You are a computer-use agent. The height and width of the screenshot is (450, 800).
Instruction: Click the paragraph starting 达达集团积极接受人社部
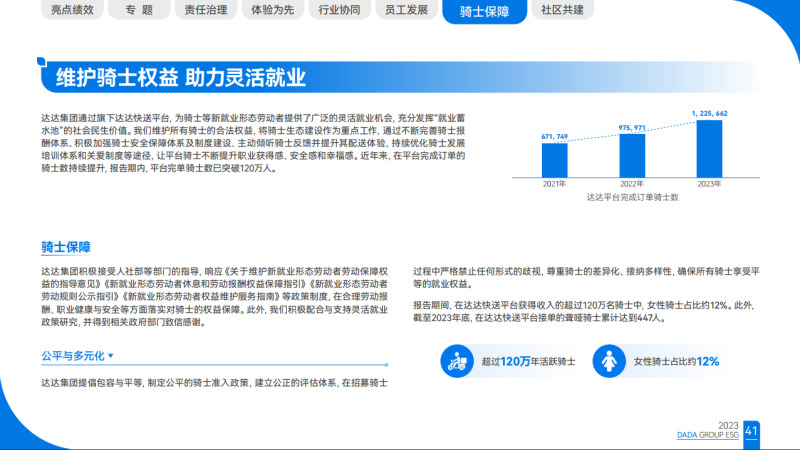[214, 296]
